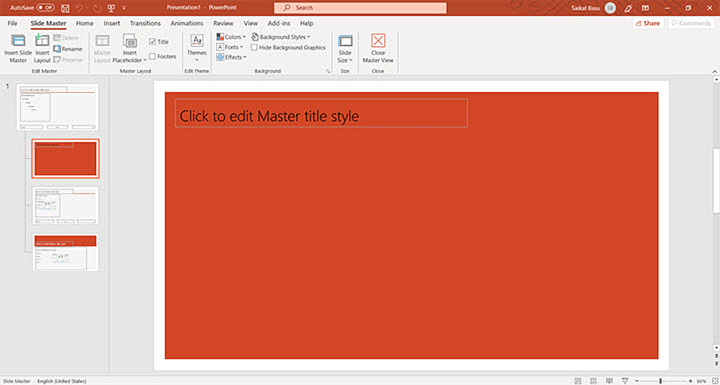
Task: Select the top slide master thumbnail
Action: coord(57,107)
